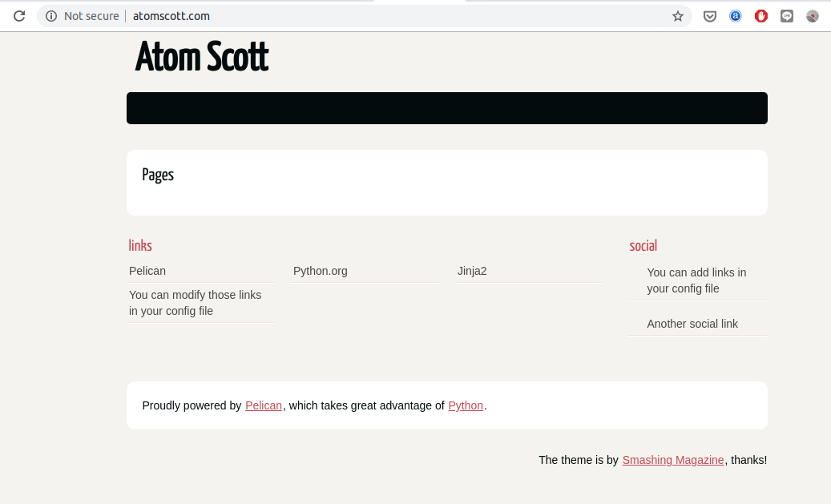
Task: Bookmark this page with the star
Action: (678, 16)
